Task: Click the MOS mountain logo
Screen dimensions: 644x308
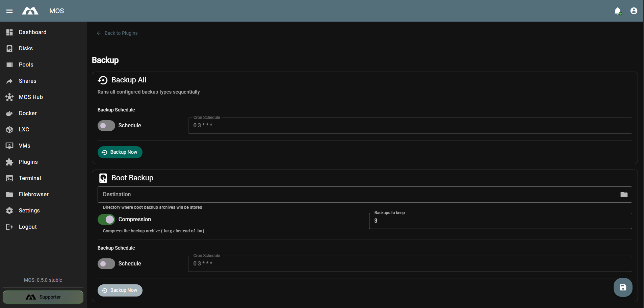Action: (30, 11)
